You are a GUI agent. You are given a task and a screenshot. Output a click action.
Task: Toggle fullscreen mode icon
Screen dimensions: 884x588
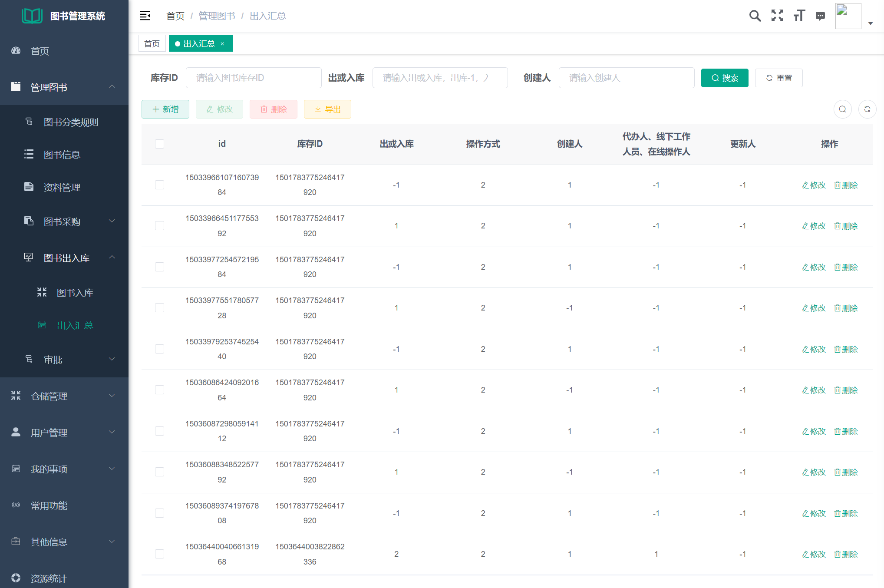coord(777,16)
